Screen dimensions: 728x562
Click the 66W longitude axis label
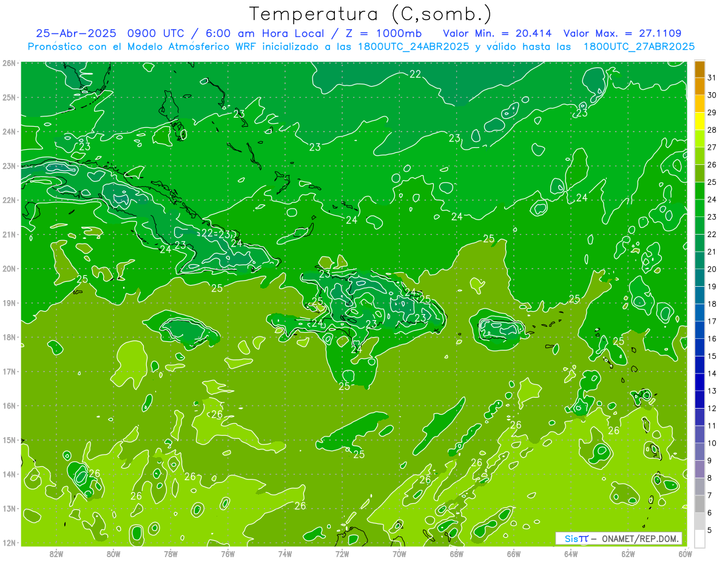(514, 554)
